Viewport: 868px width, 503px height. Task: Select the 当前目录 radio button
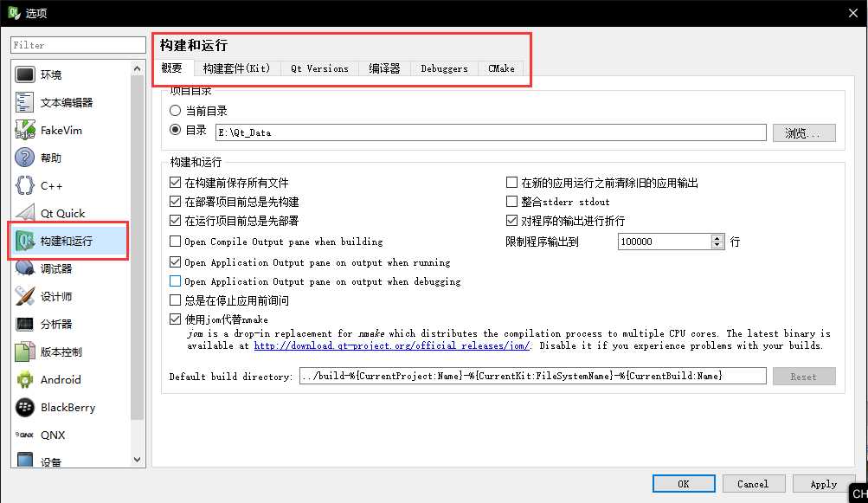tap(175, 110)
